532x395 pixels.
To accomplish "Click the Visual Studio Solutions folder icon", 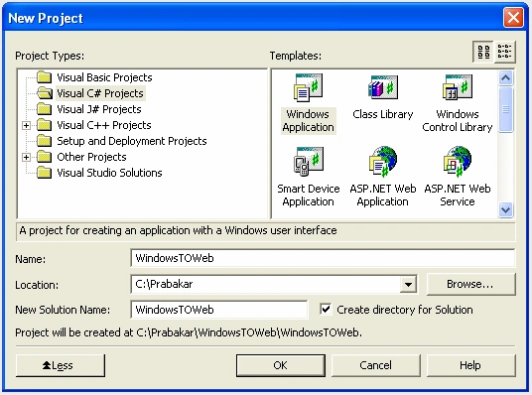I will [44, 173].
